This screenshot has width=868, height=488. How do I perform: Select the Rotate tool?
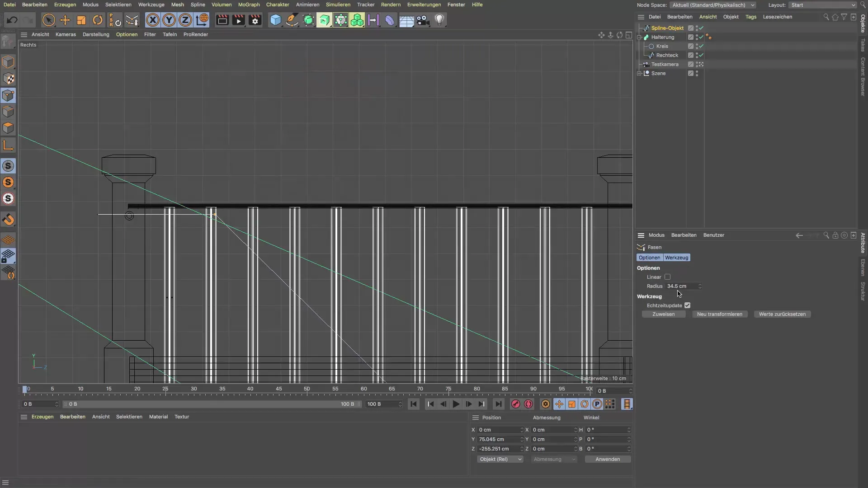tap(98, 20)
